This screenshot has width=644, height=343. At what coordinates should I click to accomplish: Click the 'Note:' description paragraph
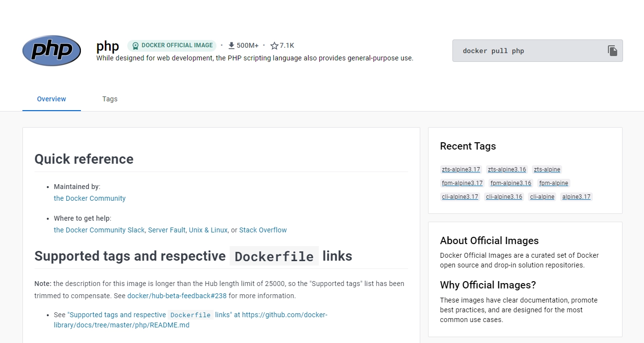pyautogui.click(x=219, y=289)
